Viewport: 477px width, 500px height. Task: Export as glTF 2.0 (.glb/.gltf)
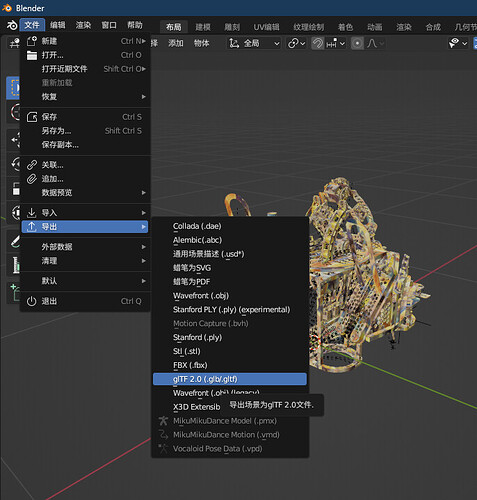(230, 379)
